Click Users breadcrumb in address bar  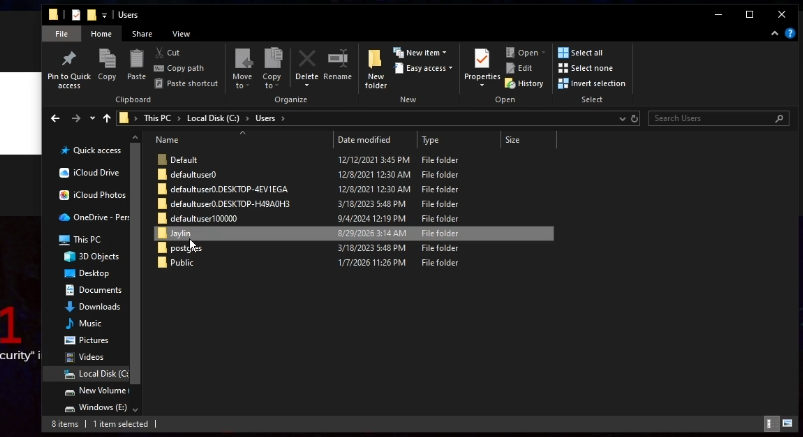point(265,118)
